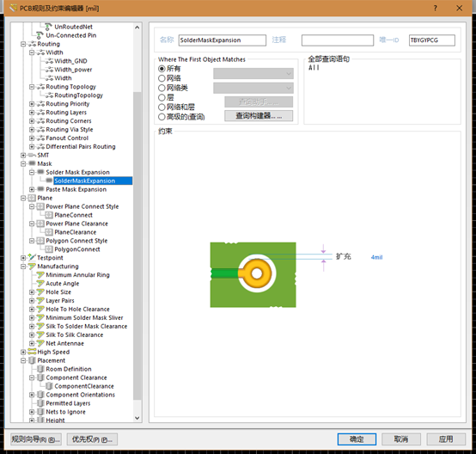Click the Routing category icon
This screenshot has height=454, width=476.
point(32,44)
